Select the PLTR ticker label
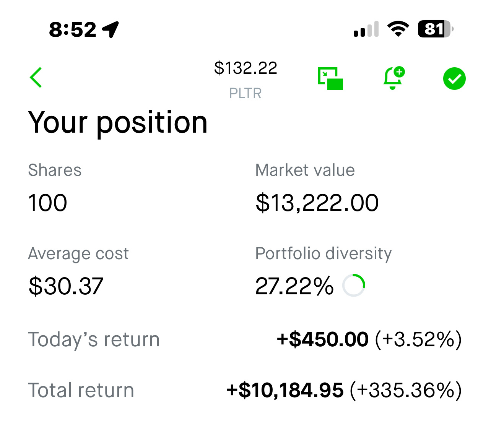Screen dimensions: 491x448 (x=245, y=93)
